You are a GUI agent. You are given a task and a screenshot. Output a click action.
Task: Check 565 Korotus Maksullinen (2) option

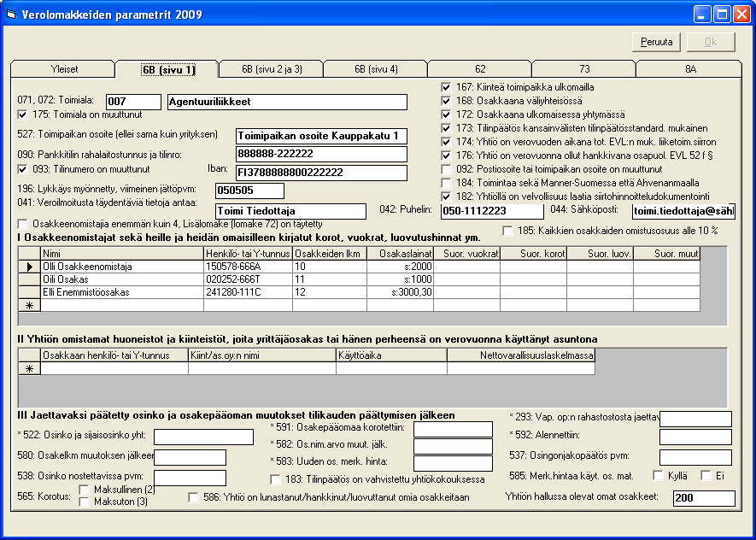(x=84, y=490)
